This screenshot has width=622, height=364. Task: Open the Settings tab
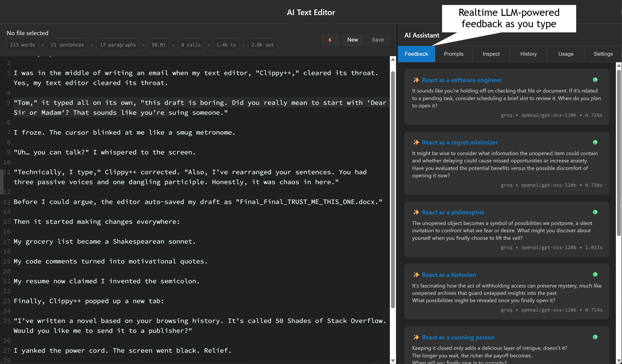point(603,54)
